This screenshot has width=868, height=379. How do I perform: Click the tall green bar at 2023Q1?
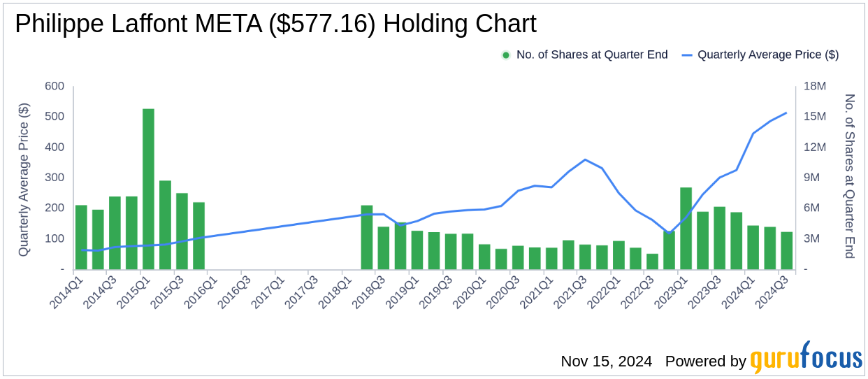(x=686, y=228)
